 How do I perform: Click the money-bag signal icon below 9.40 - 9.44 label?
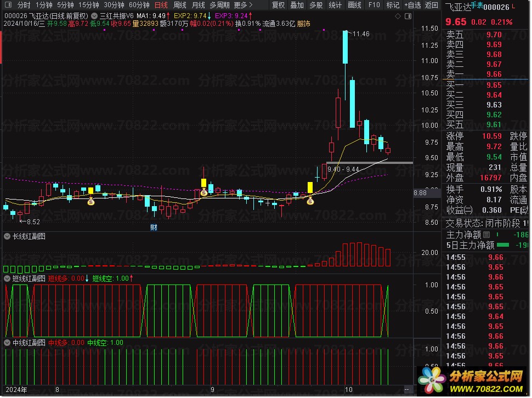[310, 201]
